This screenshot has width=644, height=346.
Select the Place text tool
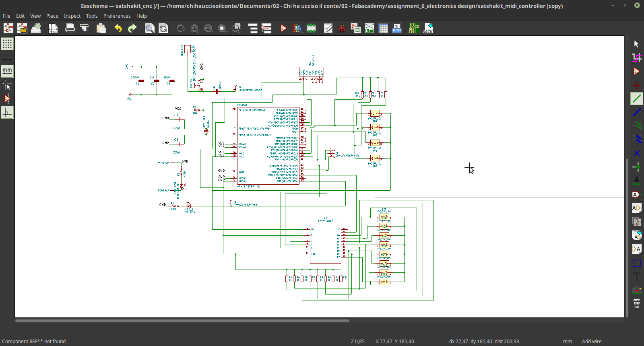pos(636,276)
